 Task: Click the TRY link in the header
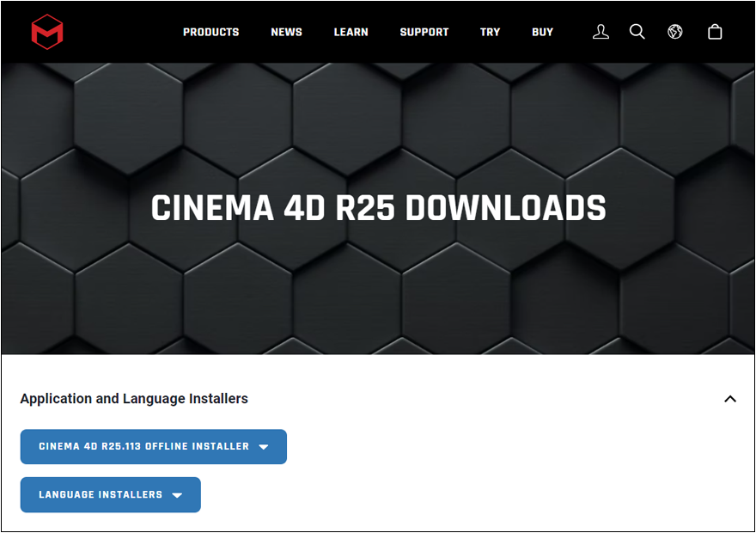(x=490, y=32)
